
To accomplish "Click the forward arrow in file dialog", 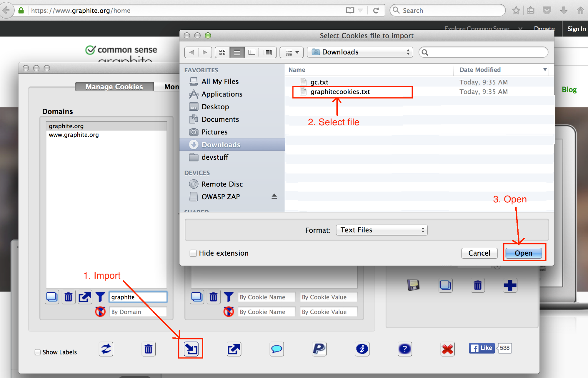I will [x=205, y=52].
